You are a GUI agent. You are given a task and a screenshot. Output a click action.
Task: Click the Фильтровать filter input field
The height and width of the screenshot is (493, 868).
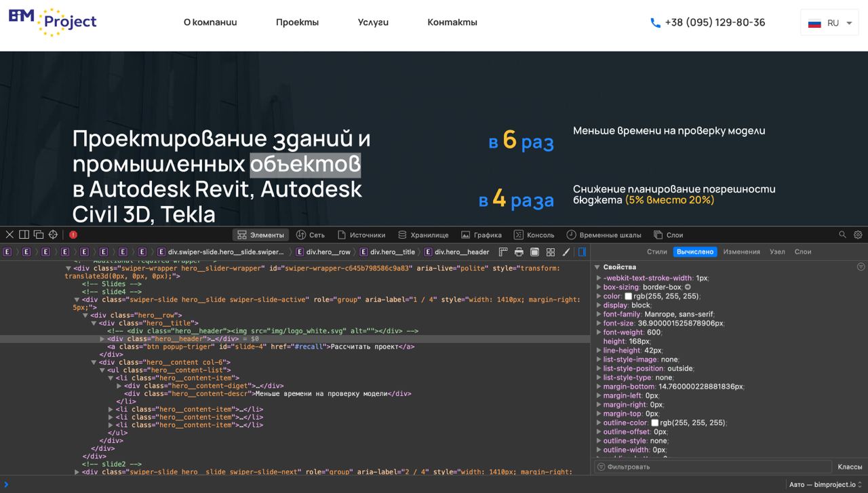(x=713, y=467)
